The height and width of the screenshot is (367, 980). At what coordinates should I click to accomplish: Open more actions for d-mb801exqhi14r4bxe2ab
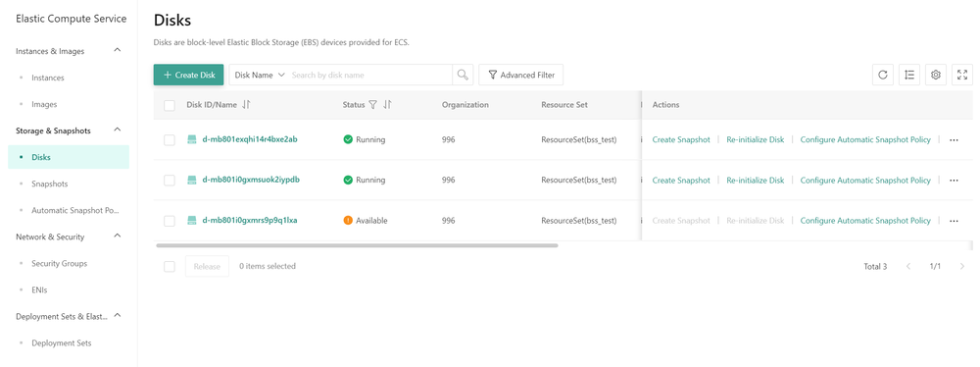(954, 140)
